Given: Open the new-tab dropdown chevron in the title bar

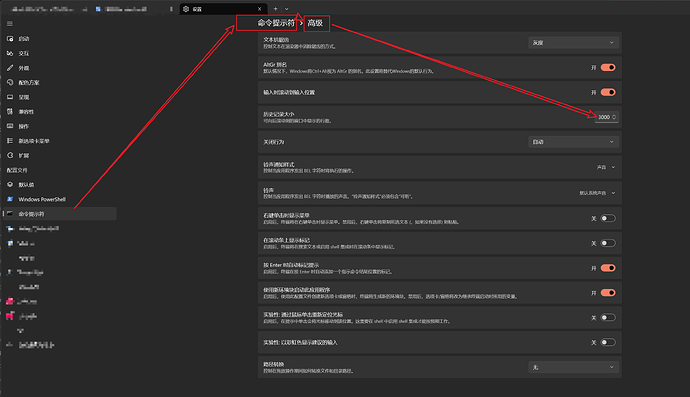Looking at the screenshot, I should (287, 9).
